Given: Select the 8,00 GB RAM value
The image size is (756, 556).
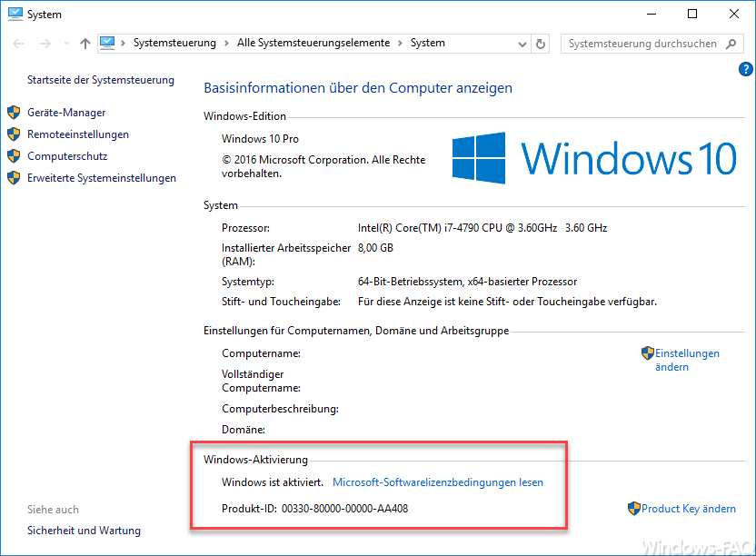Looking at the screenshot, I should tap(375, 248).
